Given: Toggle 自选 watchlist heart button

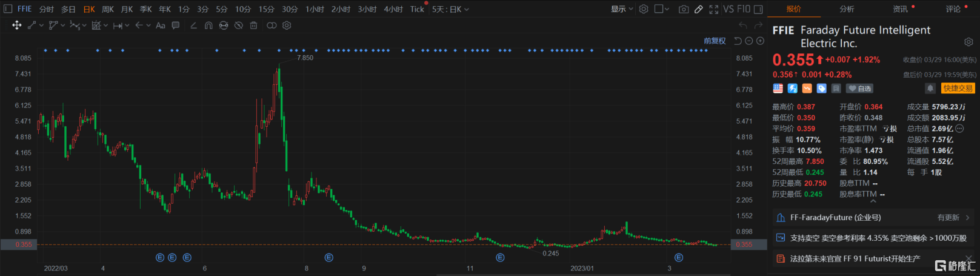Looking at the screenshot, I should 859,89.
